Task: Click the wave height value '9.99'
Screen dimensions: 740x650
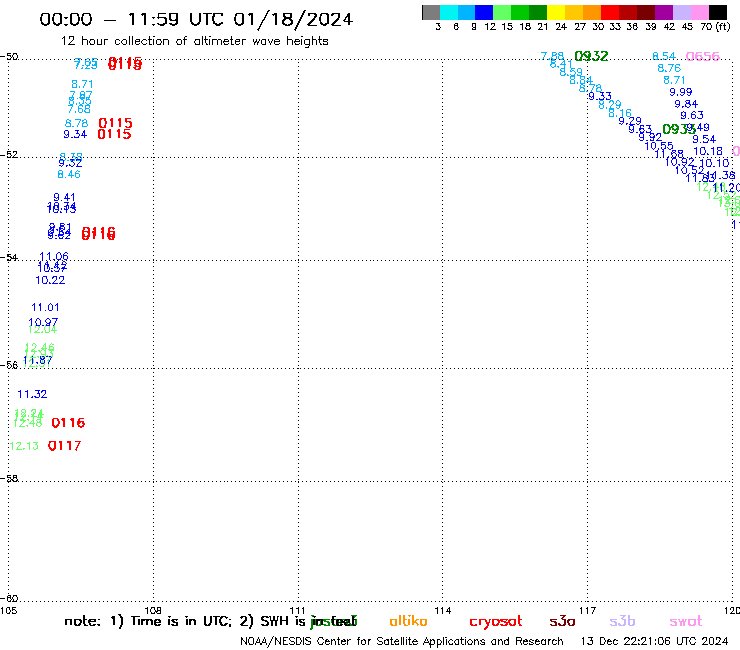Action: coord(681,93)
